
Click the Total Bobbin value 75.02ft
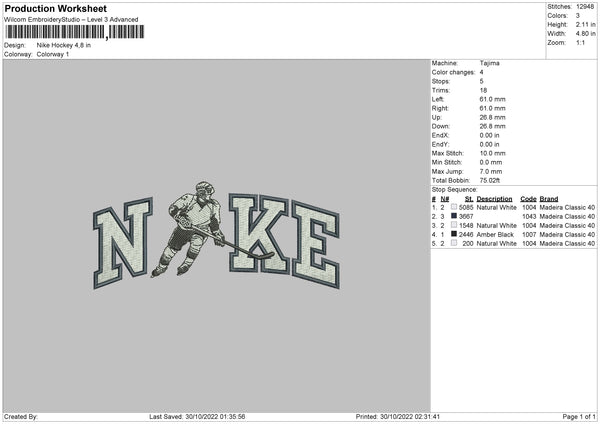click(x=490, y=181)
